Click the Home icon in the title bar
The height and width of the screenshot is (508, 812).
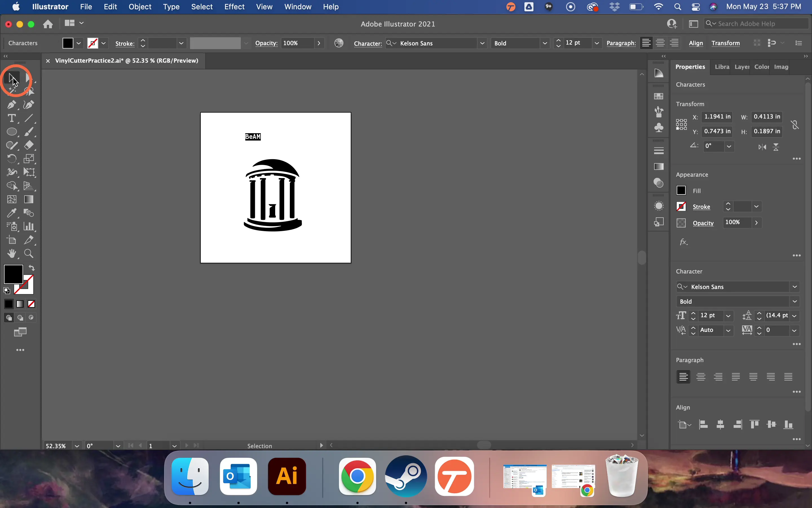tap(48, 24)
